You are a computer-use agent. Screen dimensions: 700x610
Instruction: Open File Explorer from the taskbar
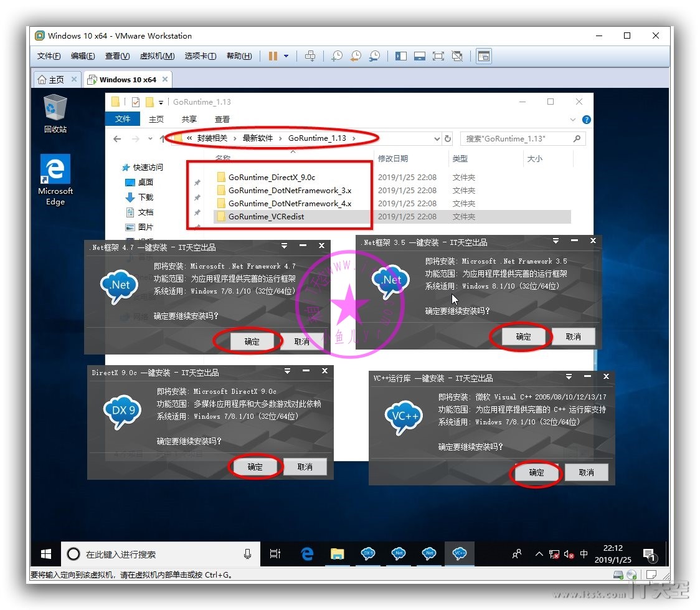[x=337, y=554]
